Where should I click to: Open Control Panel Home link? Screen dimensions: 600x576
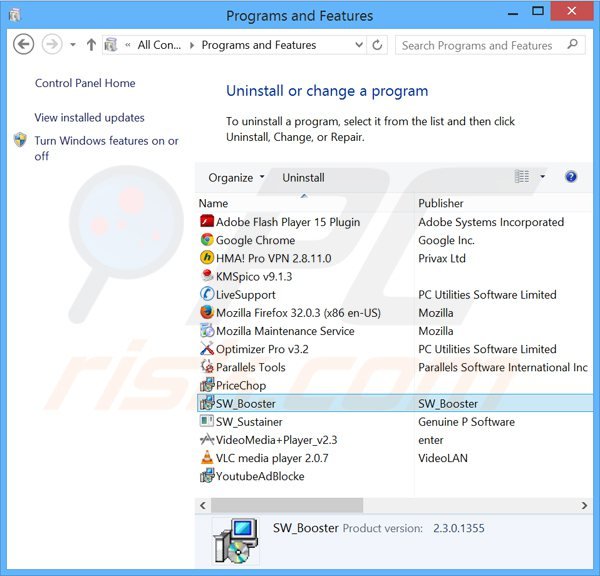click(85, 83)
